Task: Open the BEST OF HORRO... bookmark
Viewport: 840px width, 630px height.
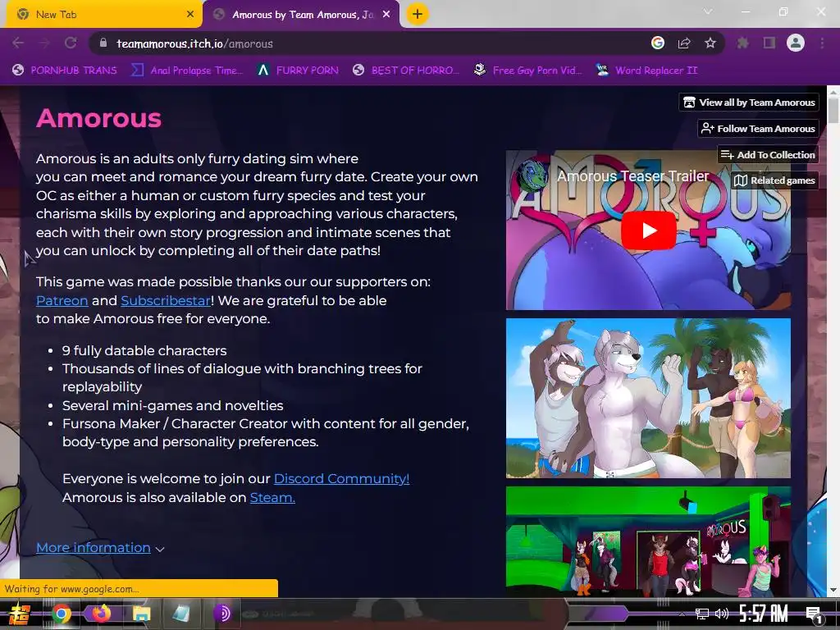Action: [406, 71]
